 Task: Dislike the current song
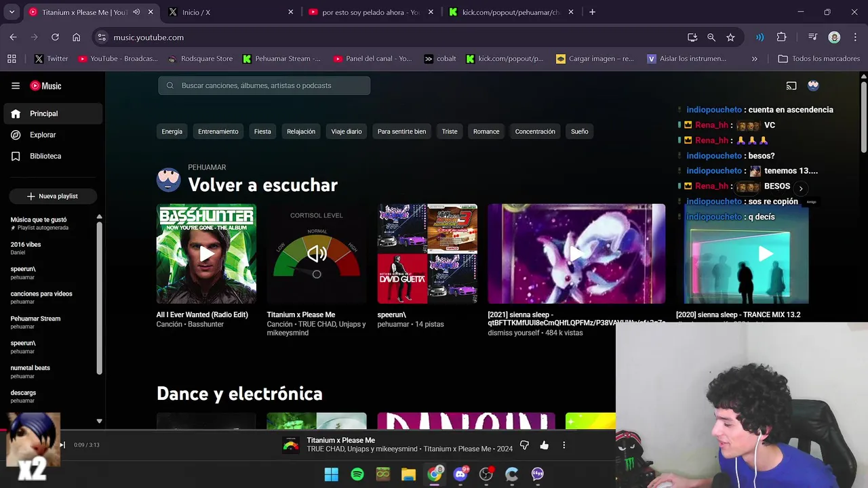point(524,445)
